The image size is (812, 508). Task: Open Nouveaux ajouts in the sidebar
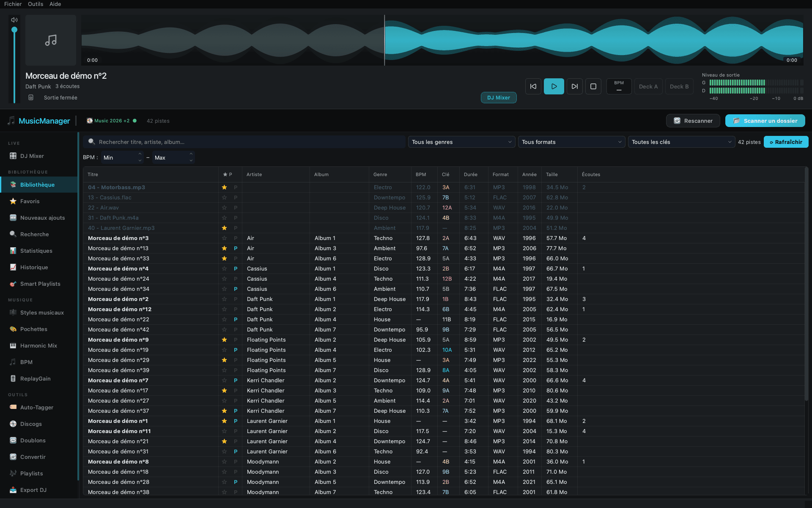click(39, 218)
